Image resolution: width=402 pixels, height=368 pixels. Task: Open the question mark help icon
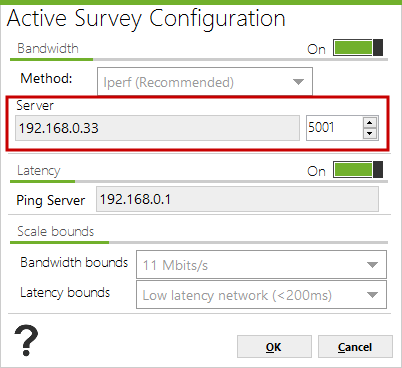tap(26, 340)
